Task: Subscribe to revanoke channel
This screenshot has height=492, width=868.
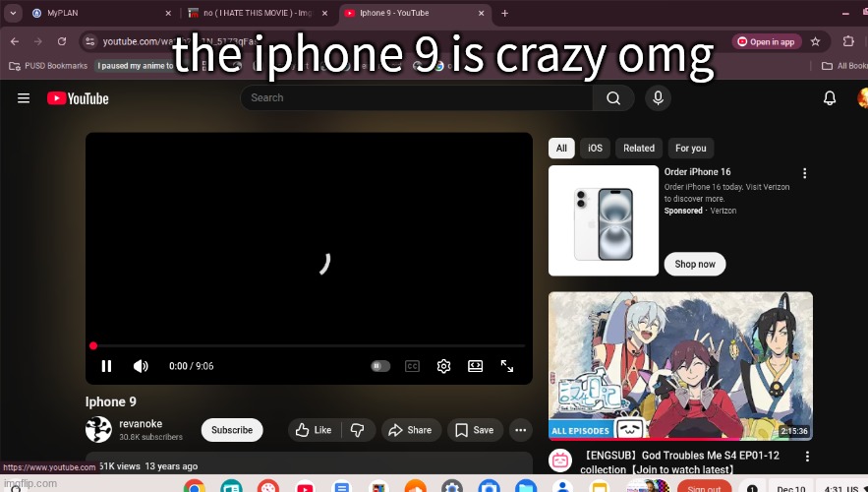Action: point(232,430)
